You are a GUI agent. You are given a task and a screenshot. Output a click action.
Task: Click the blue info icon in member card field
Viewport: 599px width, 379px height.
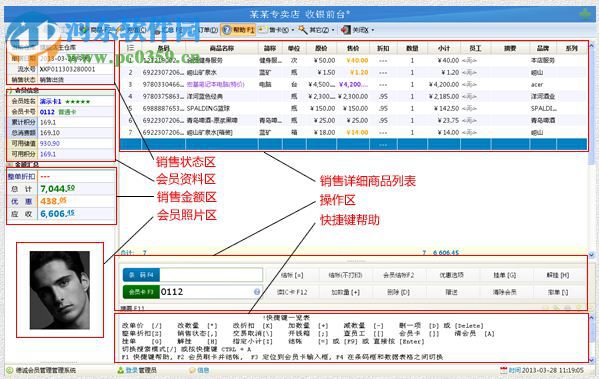click(x=257, y=292)
